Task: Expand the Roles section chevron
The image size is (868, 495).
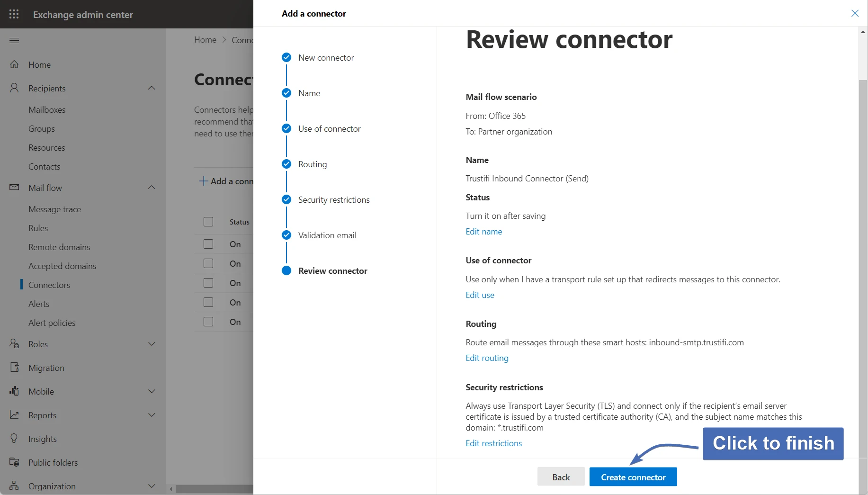Action: (152, 344)
